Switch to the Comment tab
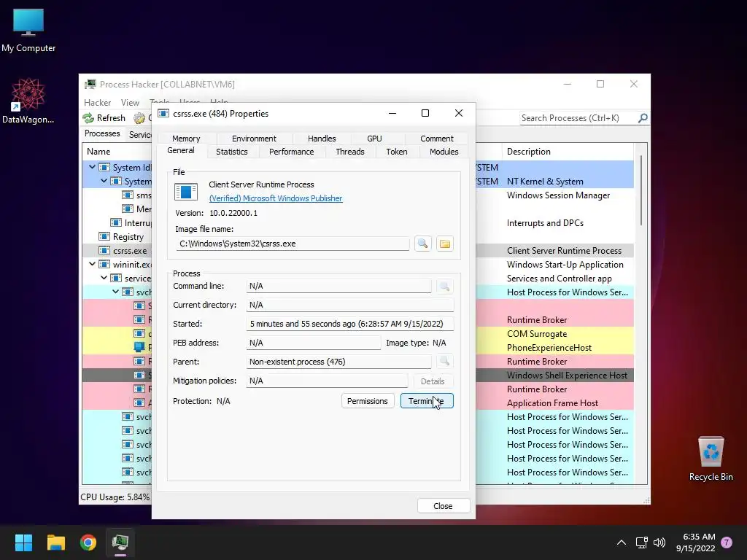The image size is (747, 560). pyautogui.click(x=437, y=139)
